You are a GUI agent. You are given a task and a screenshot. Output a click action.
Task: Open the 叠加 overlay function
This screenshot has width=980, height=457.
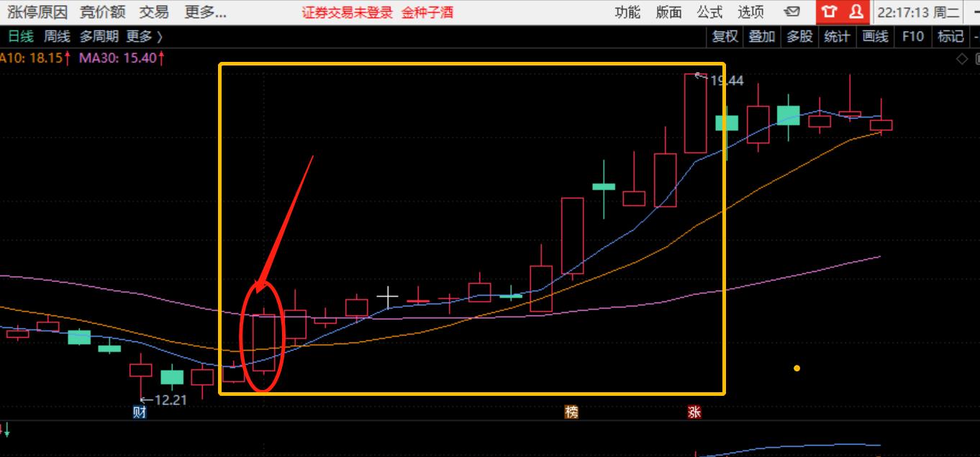(761, 36)
